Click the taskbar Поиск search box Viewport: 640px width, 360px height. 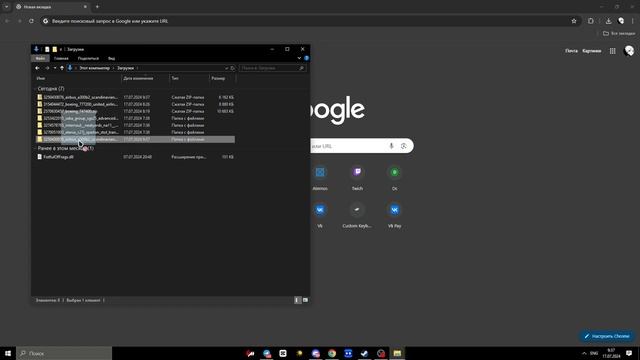tap(64, 353)
